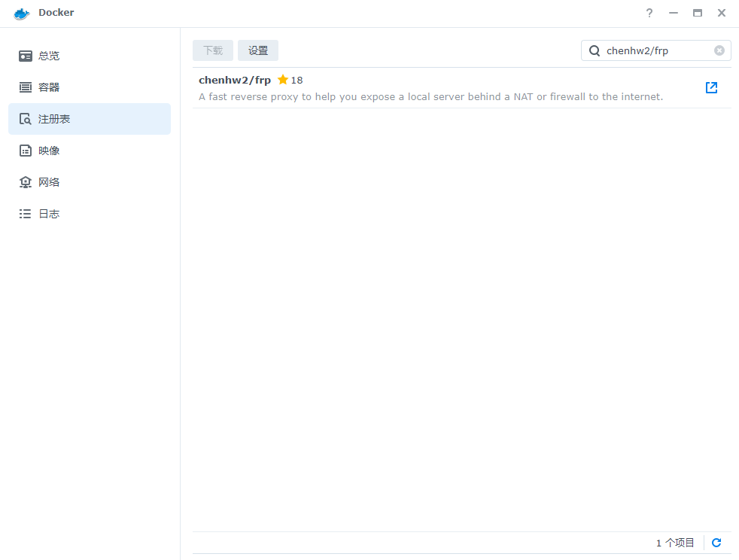This screenshot has width=739, height=560.
Task: Open the 总览 overview icon in sidebar
Action: click(26, 56)
